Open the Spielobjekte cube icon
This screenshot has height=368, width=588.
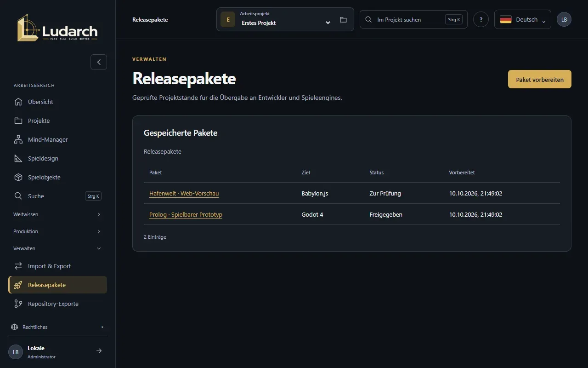18,177
